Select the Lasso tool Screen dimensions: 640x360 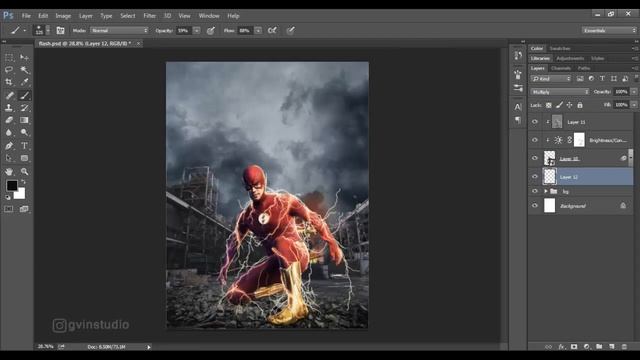tap(9, 70)
